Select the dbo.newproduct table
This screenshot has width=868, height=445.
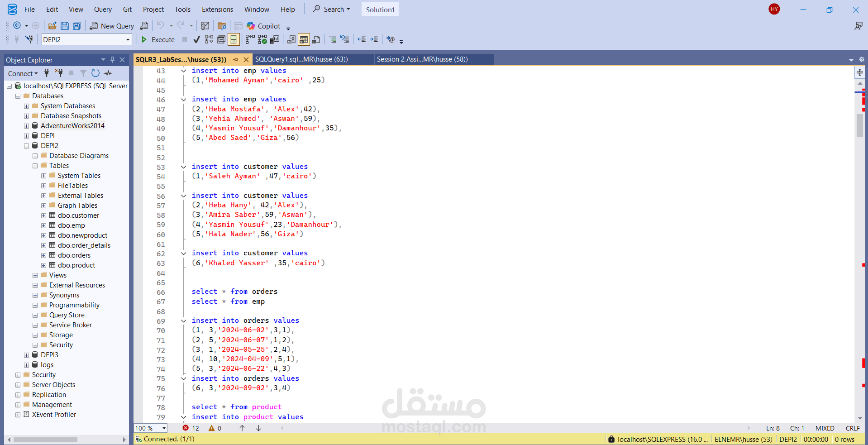83,235
